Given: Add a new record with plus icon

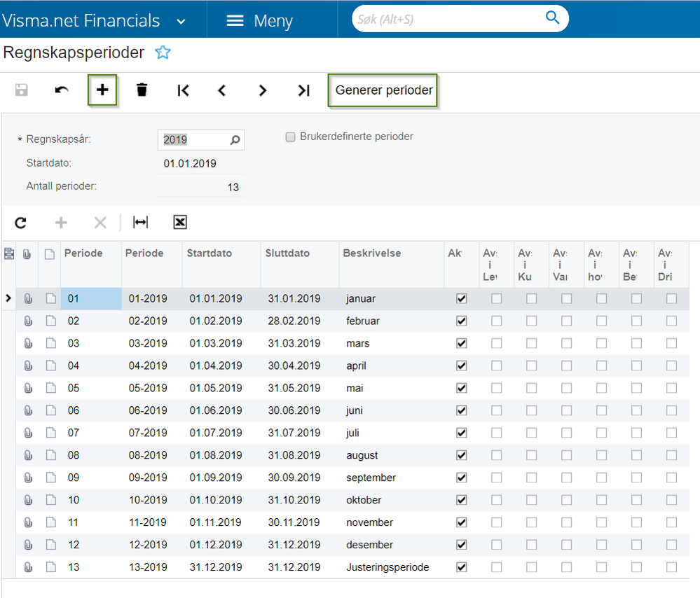Looking at the screenshot, I should pyautogui.click(x=102, y=90).
